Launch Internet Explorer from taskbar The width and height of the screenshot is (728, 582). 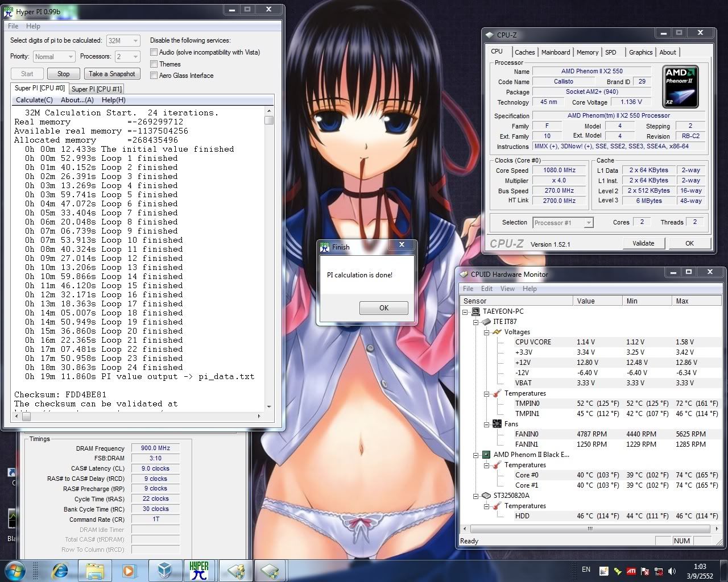pyautogui.click(x=60, y=571)
